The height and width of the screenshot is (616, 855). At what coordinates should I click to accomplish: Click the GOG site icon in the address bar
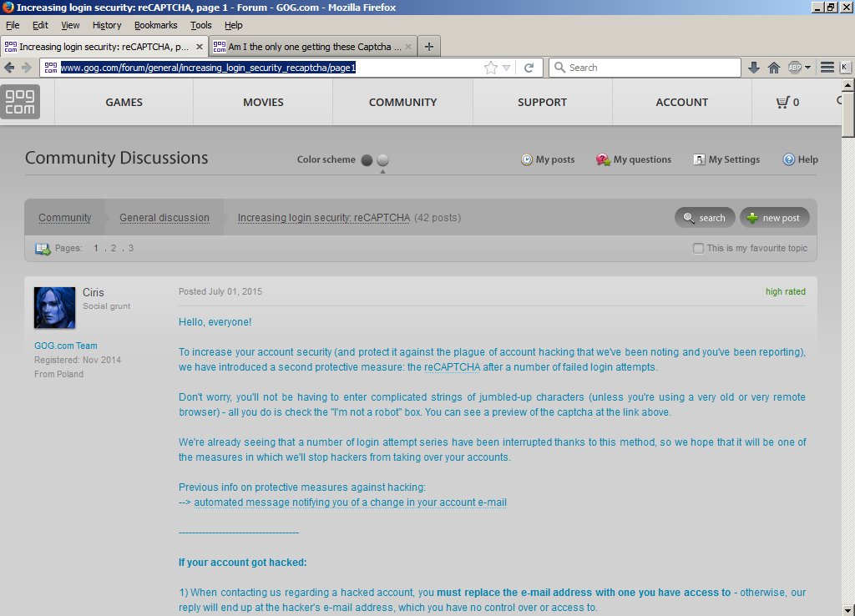51,68
